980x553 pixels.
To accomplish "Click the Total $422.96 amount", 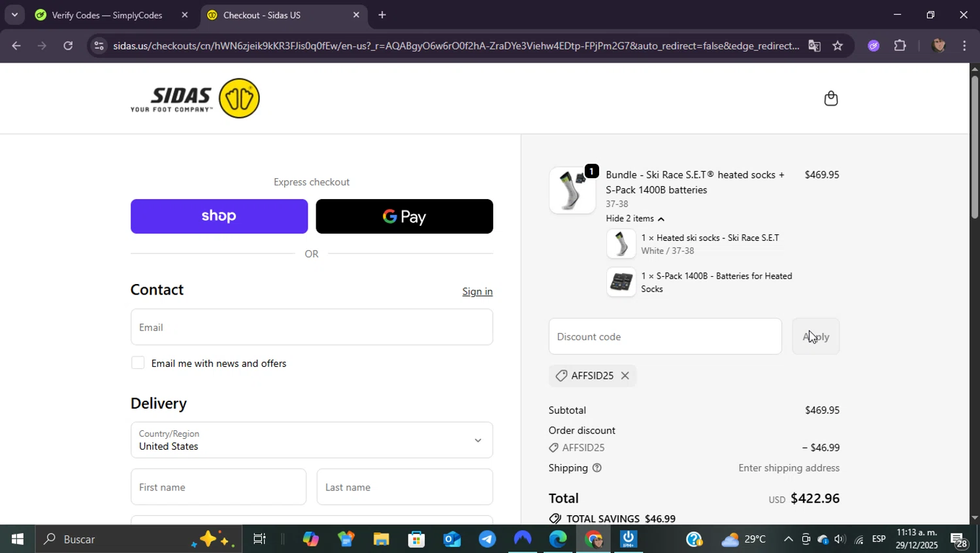I will click(815, 499).
